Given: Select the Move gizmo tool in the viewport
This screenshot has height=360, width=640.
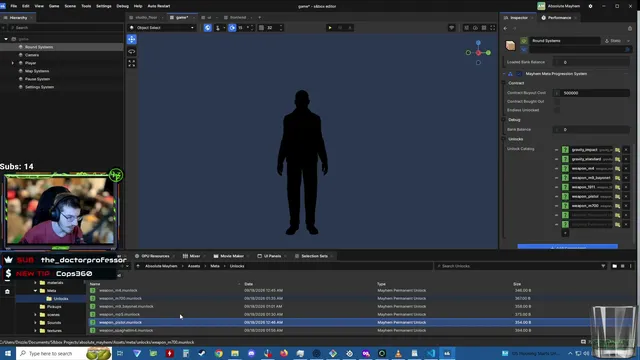Looking at the screenshot, I should click(x=131, y=39).
